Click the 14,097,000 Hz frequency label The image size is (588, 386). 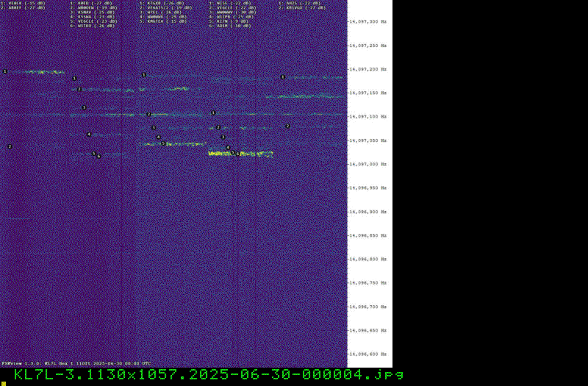pyautogui.click(x=368, y=164)
